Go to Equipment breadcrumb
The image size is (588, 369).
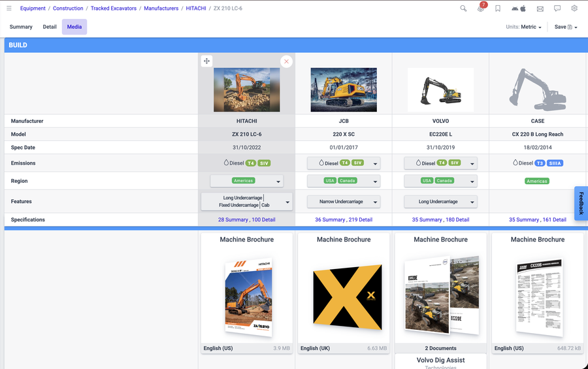point(33,8)
